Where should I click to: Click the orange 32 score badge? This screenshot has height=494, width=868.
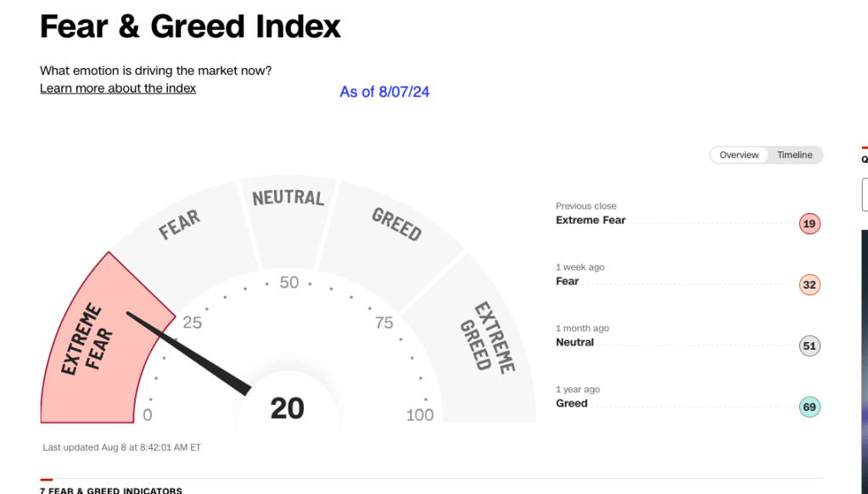[x=809, y=285]
